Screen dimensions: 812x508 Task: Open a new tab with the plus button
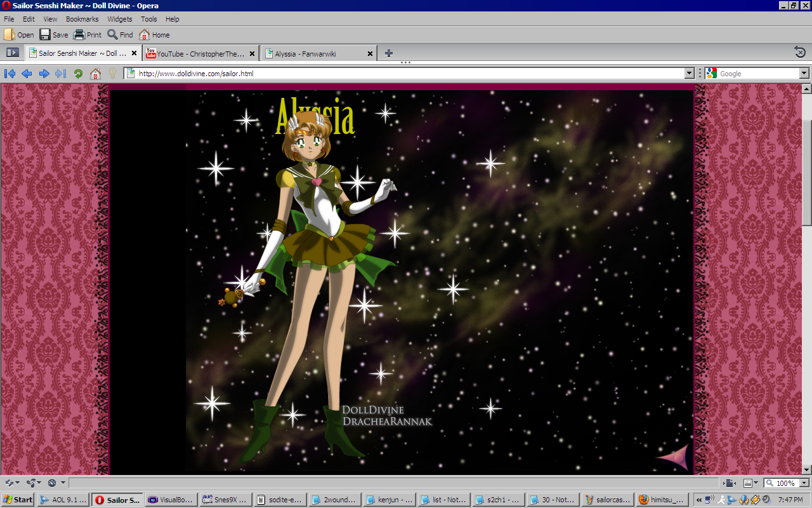click(389, 53)
